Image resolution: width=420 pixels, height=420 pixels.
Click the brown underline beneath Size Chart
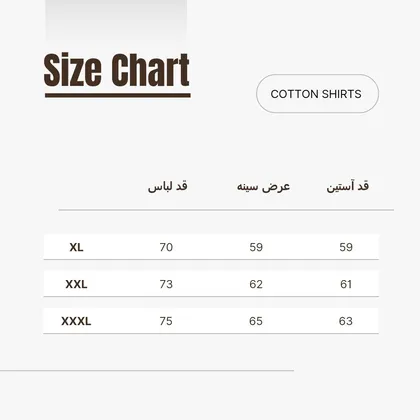tap(118, 96)
